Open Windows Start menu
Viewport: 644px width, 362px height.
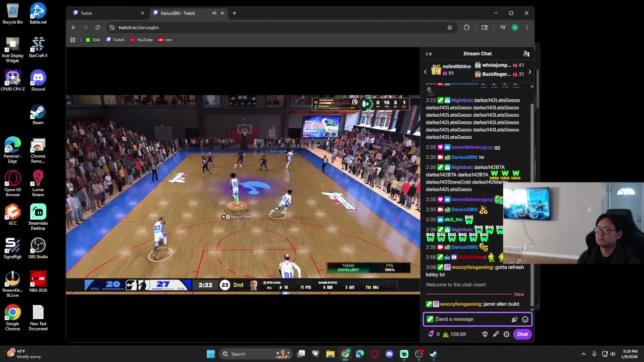[x=211, y=354]
